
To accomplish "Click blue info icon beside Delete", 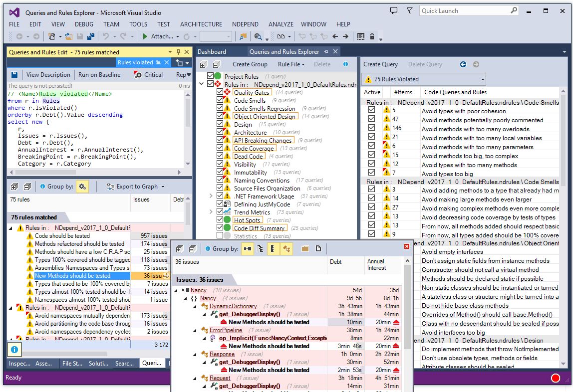I will pos(345,64).
